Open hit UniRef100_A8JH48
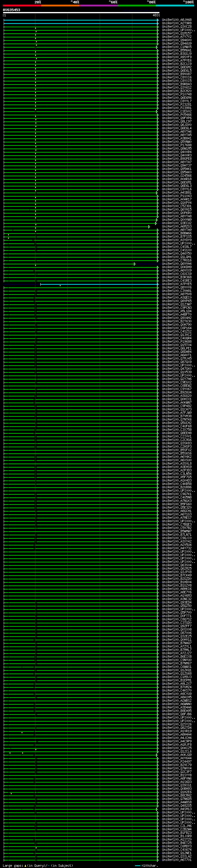This screenshot has width=197, height=868. [x=176, y=20]
